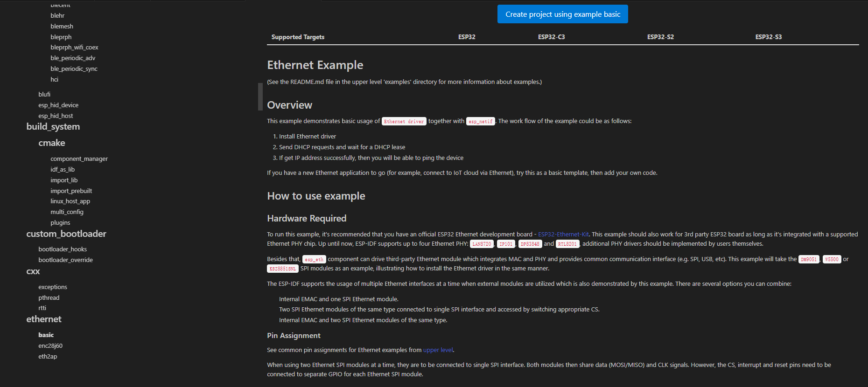868x387 pixels.
Task: Open enc28j60 example
Action: tap(50, 346)
